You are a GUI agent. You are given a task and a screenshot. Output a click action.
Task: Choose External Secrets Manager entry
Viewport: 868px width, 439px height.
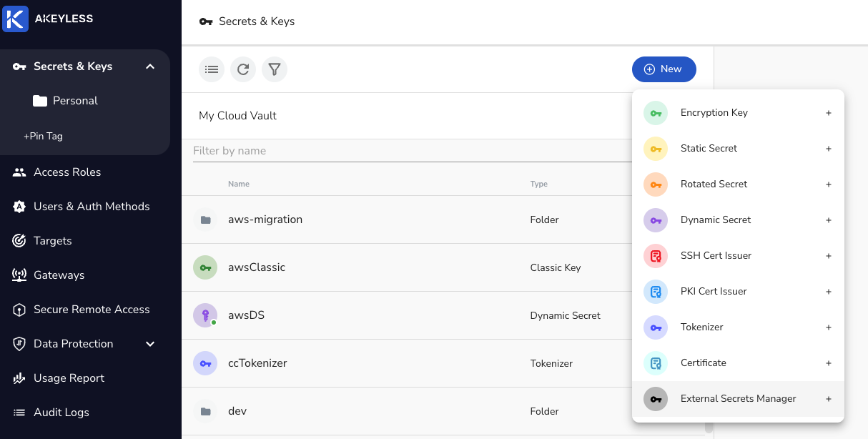click(x=738, y=399)
